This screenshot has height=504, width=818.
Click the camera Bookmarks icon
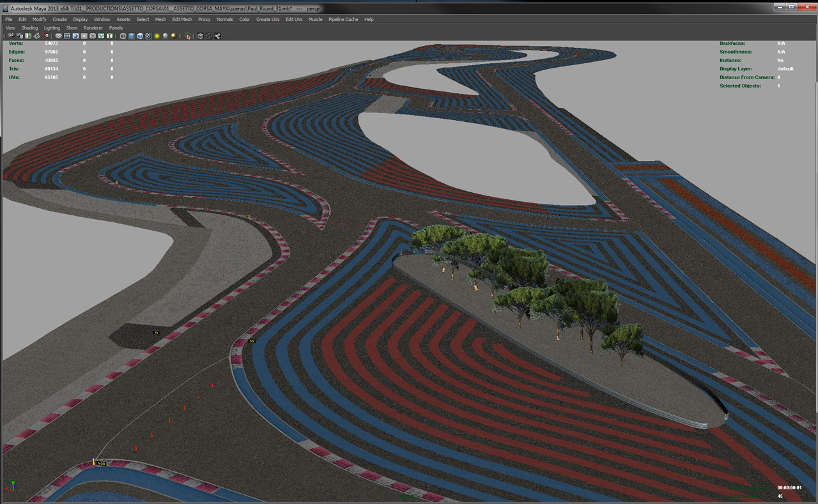[x=28, y=36]
